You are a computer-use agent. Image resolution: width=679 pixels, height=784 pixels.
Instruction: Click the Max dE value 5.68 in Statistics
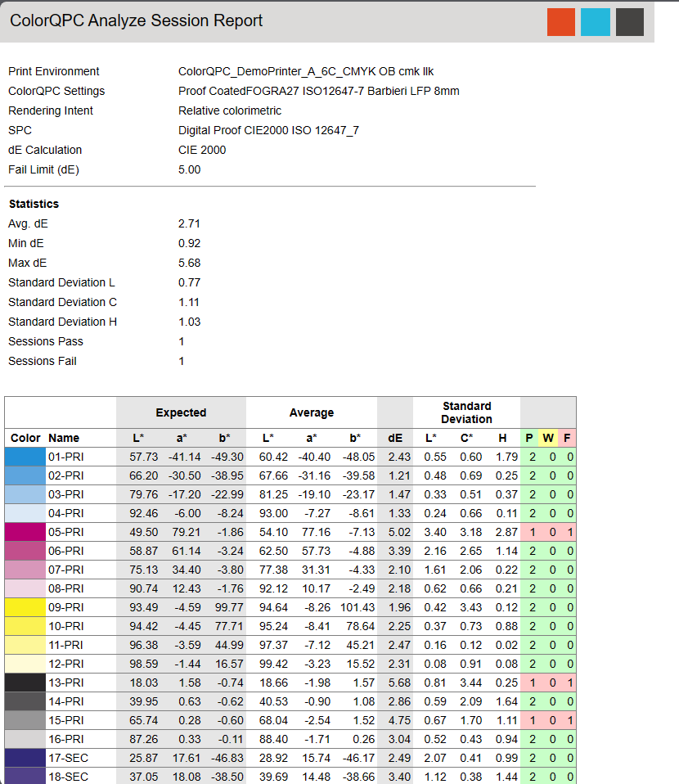(x=190, y=263)
